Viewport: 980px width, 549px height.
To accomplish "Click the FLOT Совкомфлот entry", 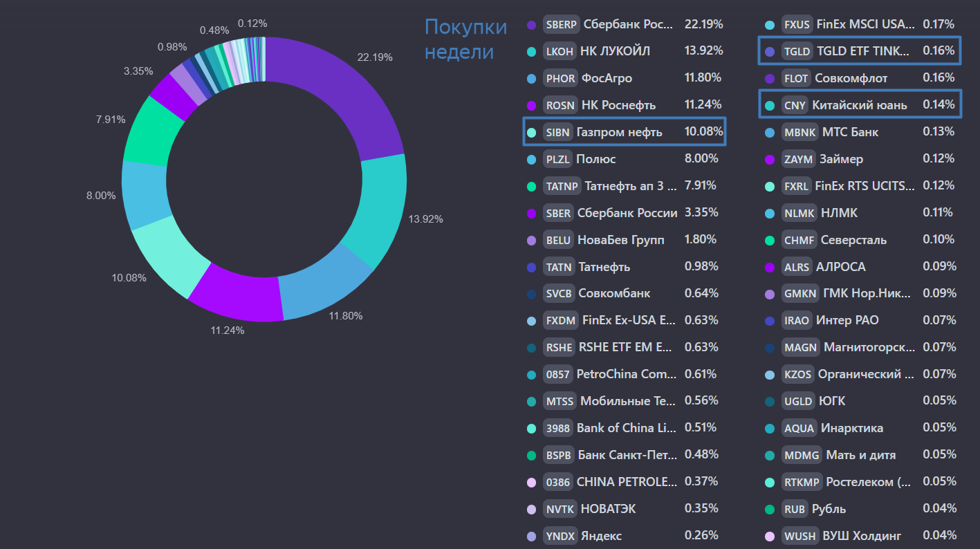I will click(x=860, y=78).
